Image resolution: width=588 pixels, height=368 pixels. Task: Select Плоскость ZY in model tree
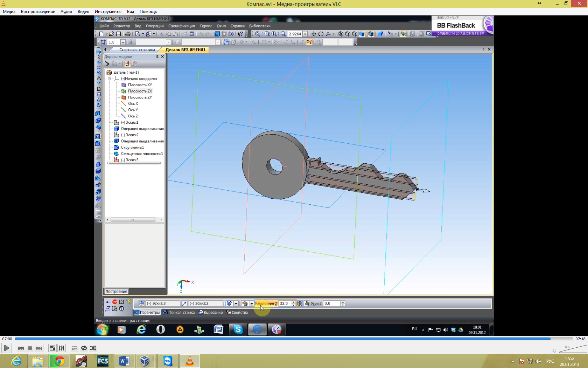pos(140,97)
